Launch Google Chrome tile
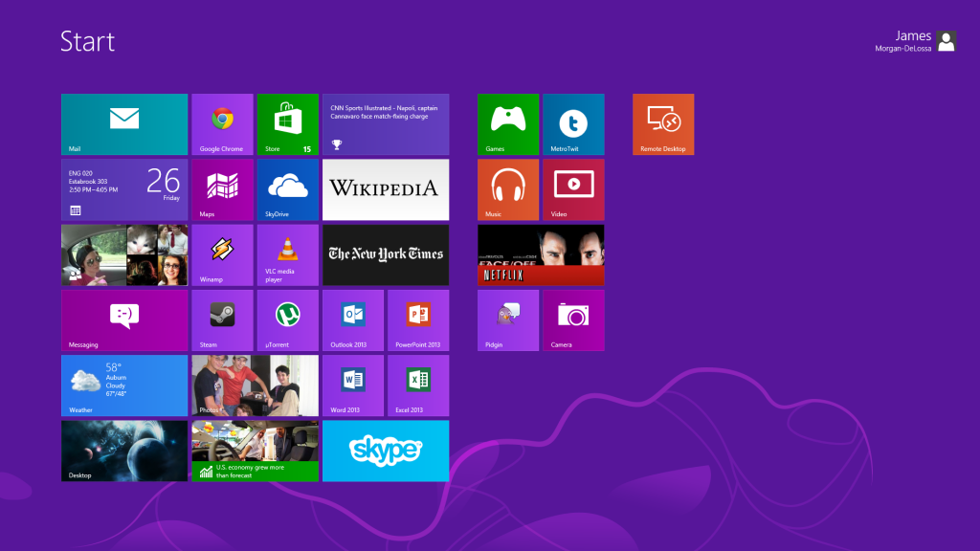This screenshot has width=980, height=551. (x=222, y=124)
